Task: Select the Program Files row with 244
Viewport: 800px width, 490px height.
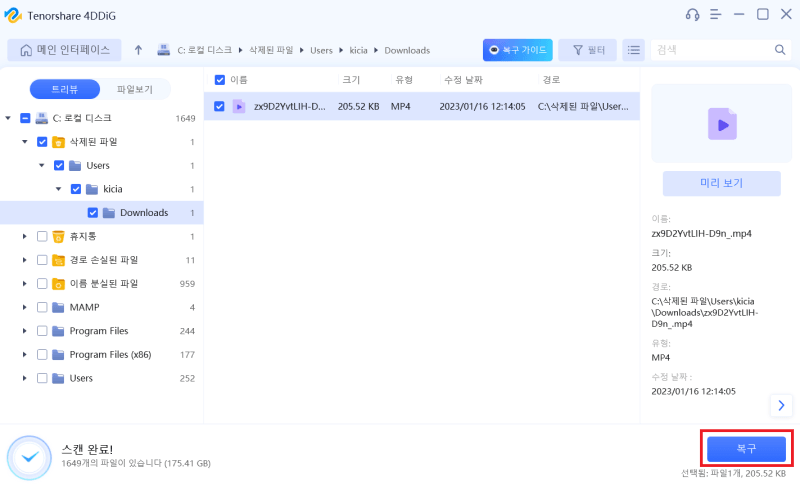Action: tap(102, 331)
